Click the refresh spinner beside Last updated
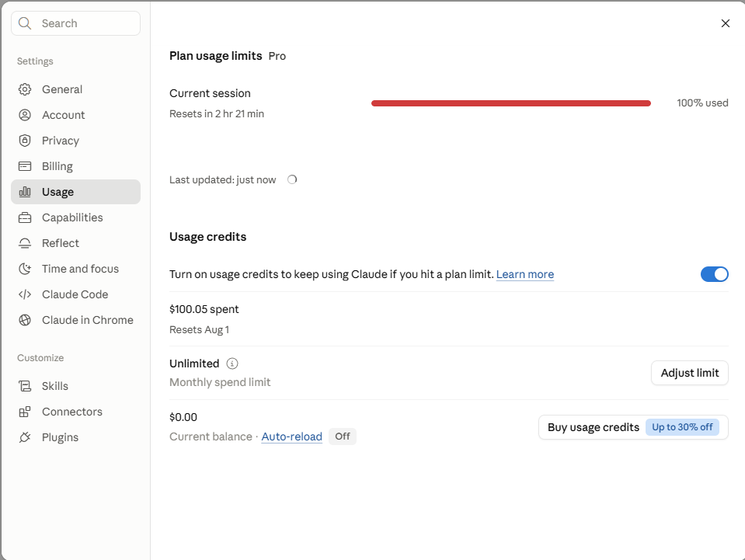 [x=292, y=179]
